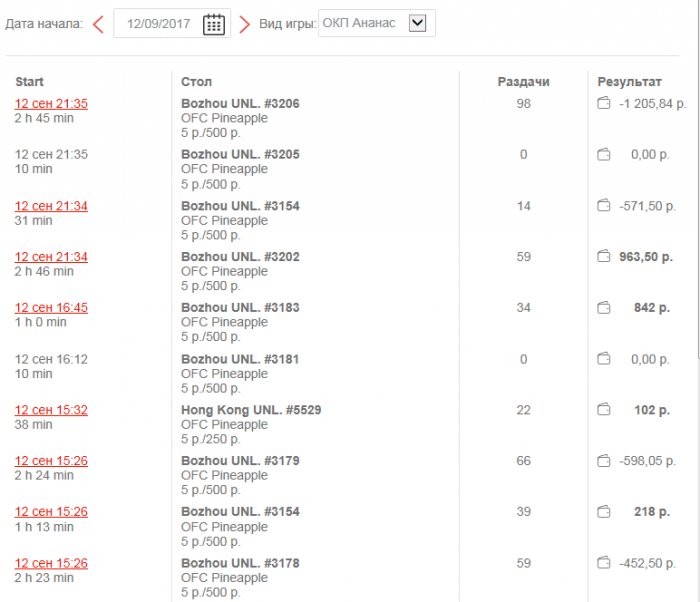
Task: Open the 12 сен 15:26 link lasting 2 h 24 min
Action: click(51, 461)
